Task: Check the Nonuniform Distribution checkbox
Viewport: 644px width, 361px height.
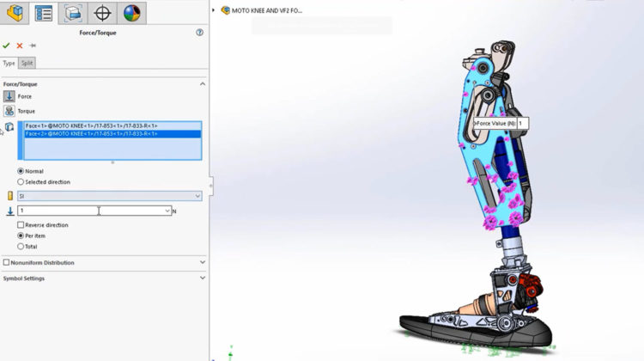Action: pyautogui.click(x=7, y=262)
